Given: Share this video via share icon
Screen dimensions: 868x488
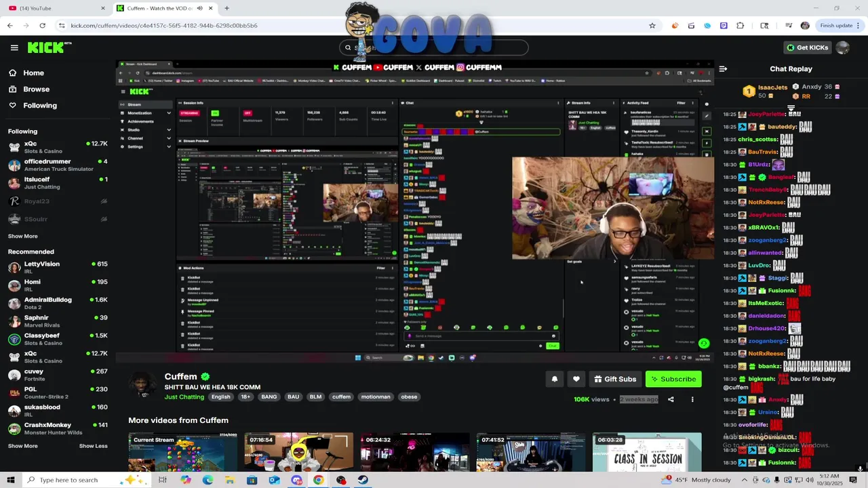Looking at the screenshot, I should pos(671,400).
